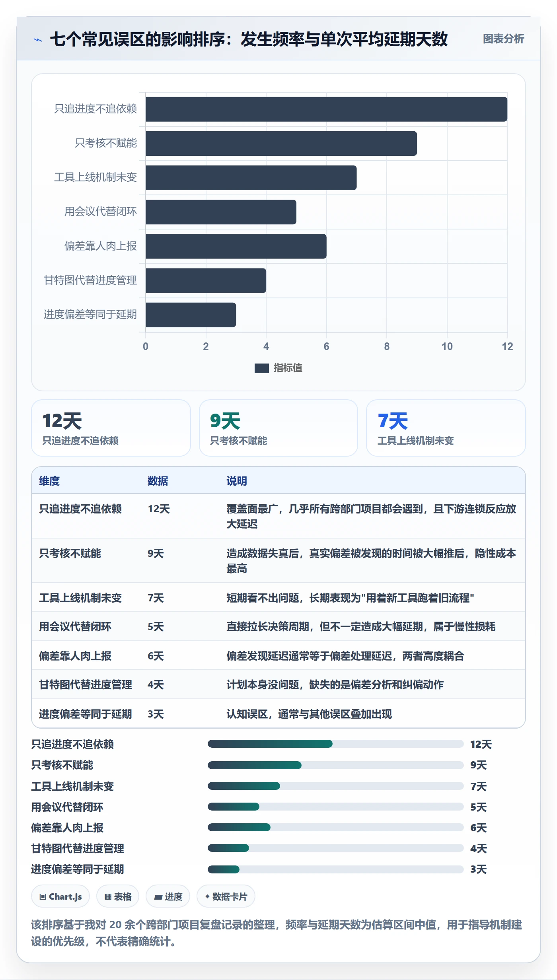
Task: Click the 9天 table cell
Action: [x=156, y=553]
